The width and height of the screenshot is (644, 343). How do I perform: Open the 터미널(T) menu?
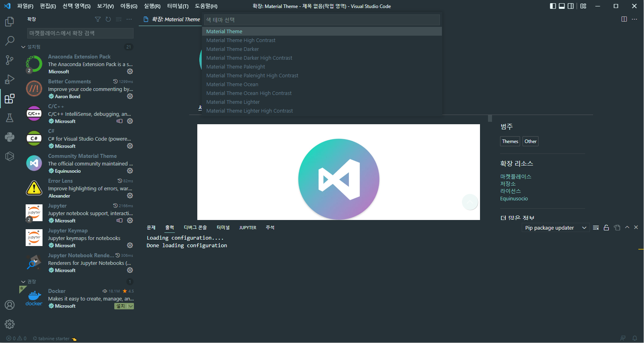(x=178, y=6)
